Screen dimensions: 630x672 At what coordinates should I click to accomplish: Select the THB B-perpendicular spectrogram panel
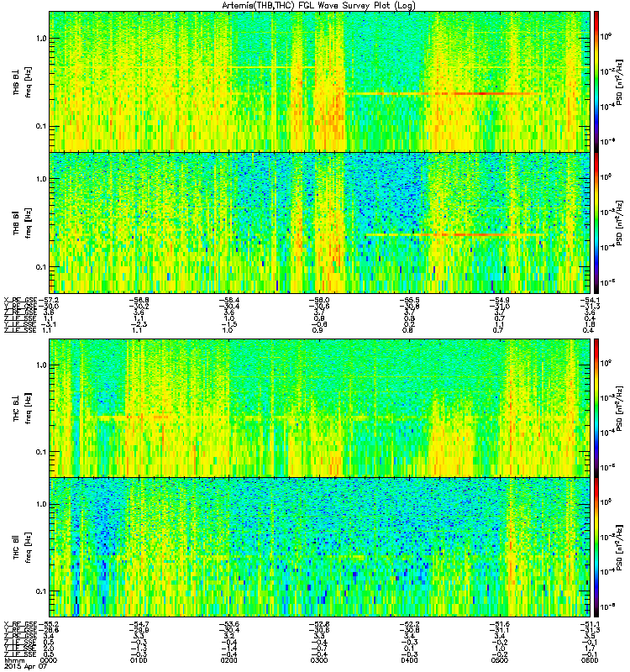[320, 81]
